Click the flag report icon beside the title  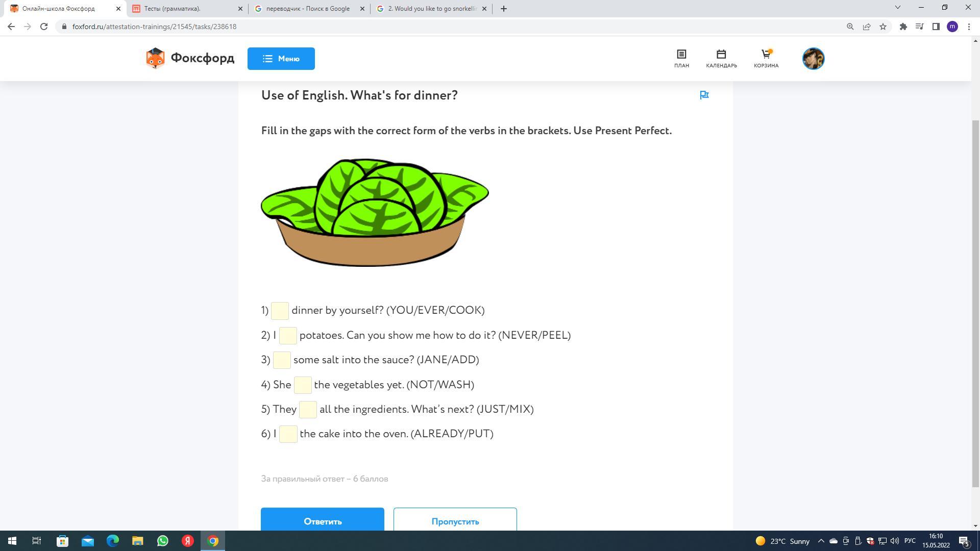coord(704,95)
